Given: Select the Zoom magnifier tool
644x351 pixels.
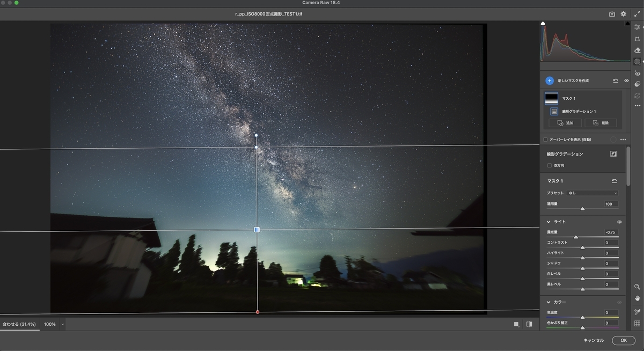Looking at the screenshot, I should [x=637, y=287].
